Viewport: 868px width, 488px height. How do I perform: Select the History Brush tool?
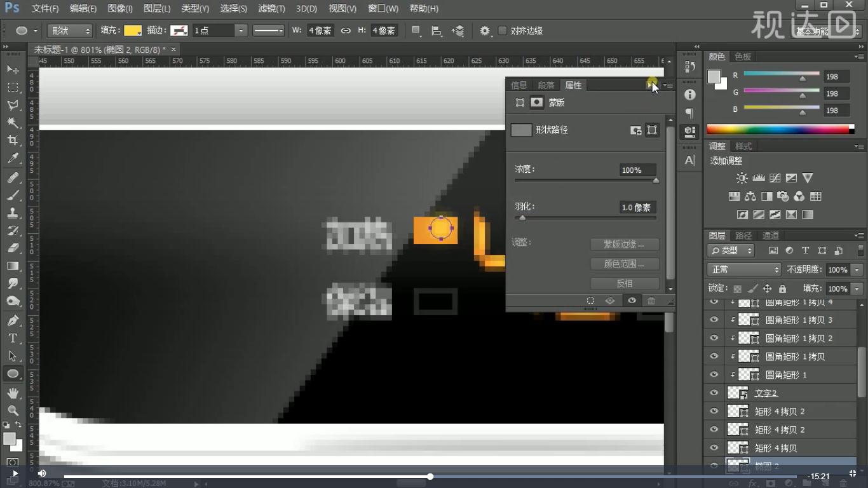[13, 231]
